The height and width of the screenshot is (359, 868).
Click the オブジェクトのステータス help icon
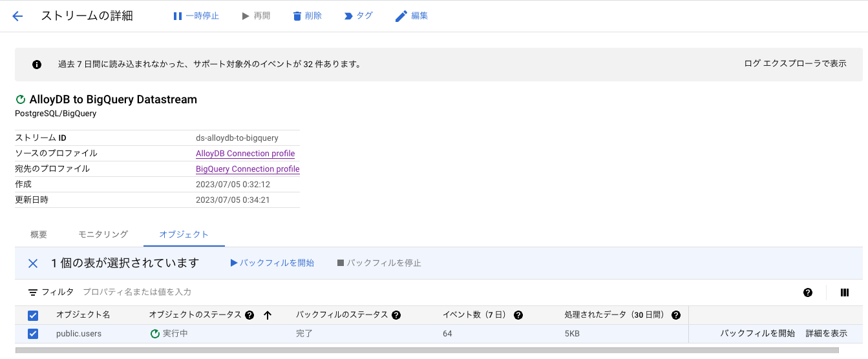(x=249, y=315)
